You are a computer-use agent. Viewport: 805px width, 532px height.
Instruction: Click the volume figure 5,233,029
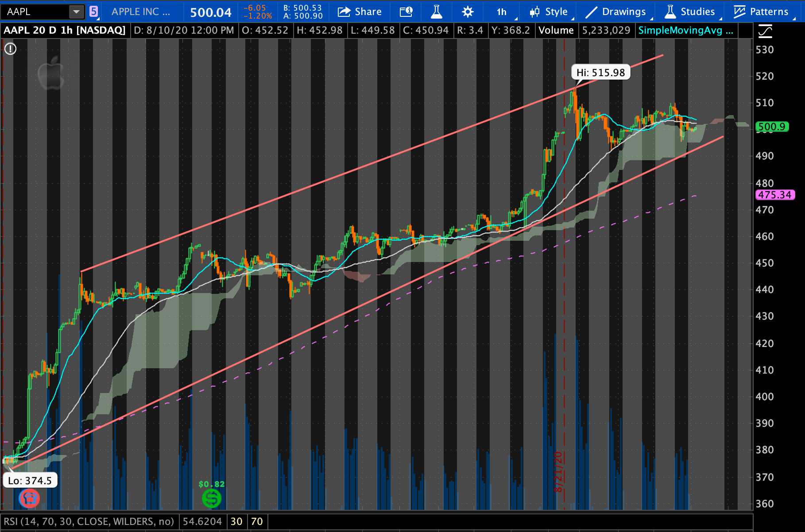pyautogui.click(x=606, y=31)
